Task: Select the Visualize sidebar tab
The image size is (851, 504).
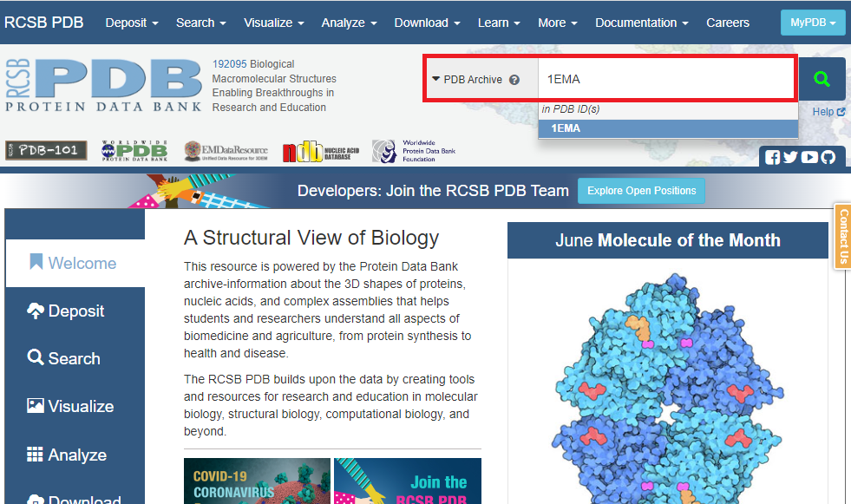Action: 75,406
